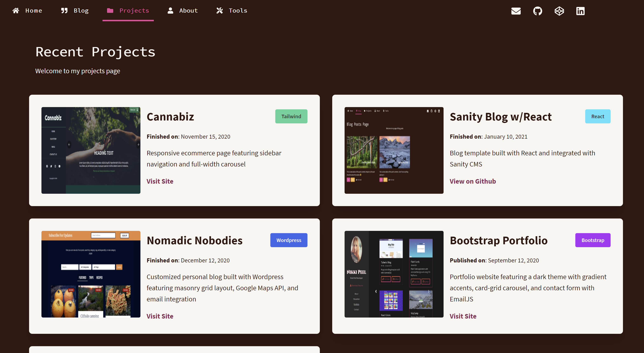
Task: Open View on Github link
Action: click(x=472, y=181)
